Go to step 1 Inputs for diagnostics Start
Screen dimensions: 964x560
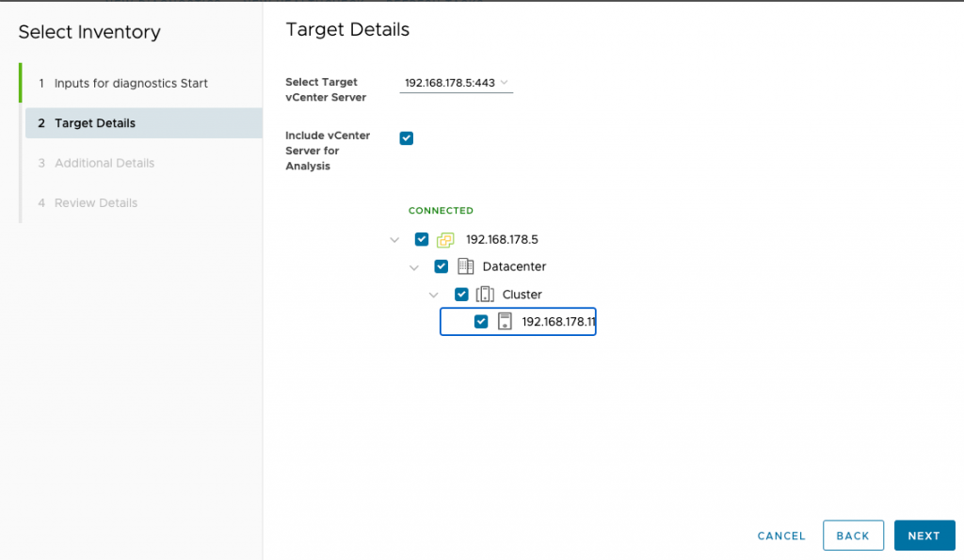point(131,83)
